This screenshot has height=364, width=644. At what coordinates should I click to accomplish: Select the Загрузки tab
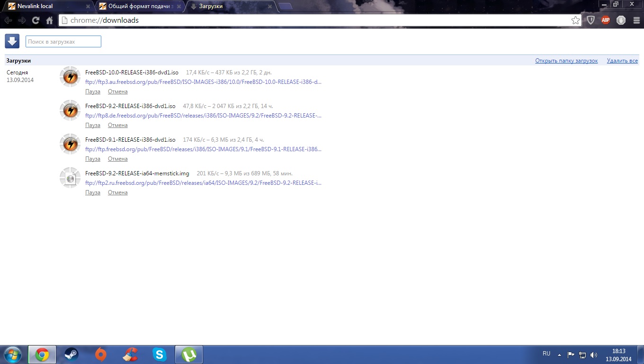229,6
